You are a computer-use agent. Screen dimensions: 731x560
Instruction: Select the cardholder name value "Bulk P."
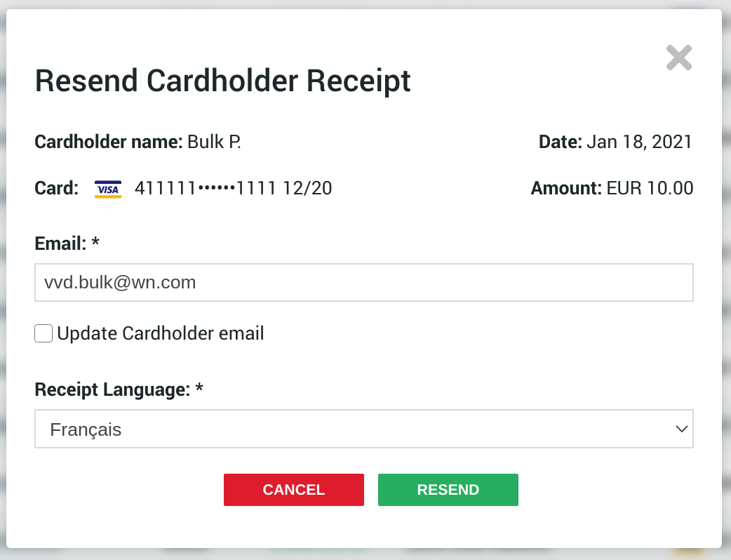tap(214, 142)
